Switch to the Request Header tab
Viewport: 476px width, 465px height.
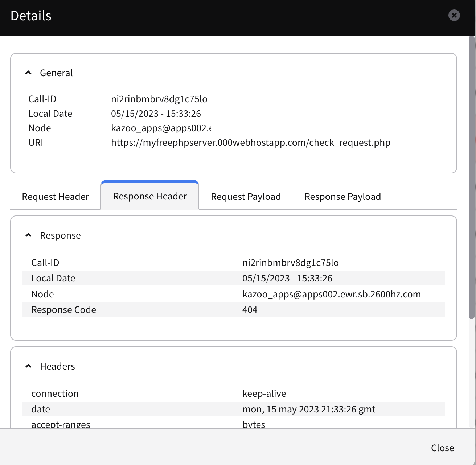click(x=56, y=197)
